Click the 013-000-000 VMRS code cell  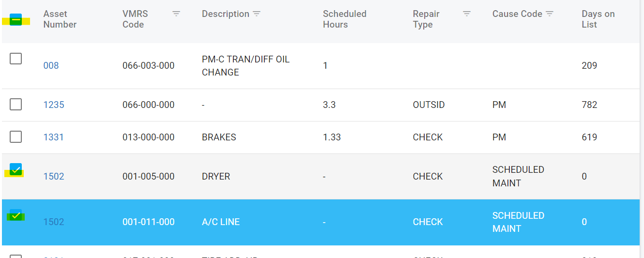(149, 137)
